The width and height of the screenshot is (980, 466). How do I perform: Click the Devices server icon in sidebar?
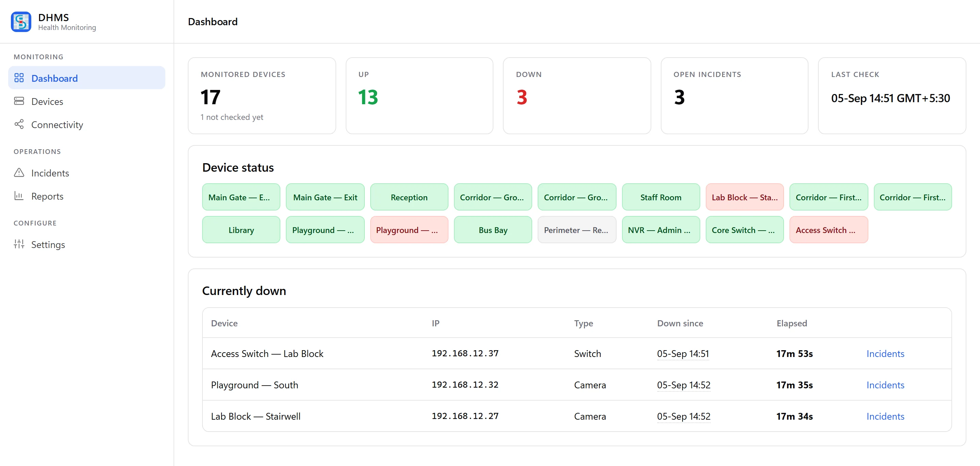[19, 101]
